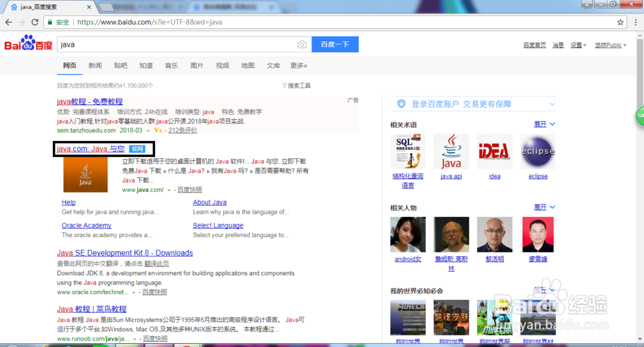Open dropdown arrow beside www.oracle.com/technet
The image size is (644, 347).
coord(133,292)
